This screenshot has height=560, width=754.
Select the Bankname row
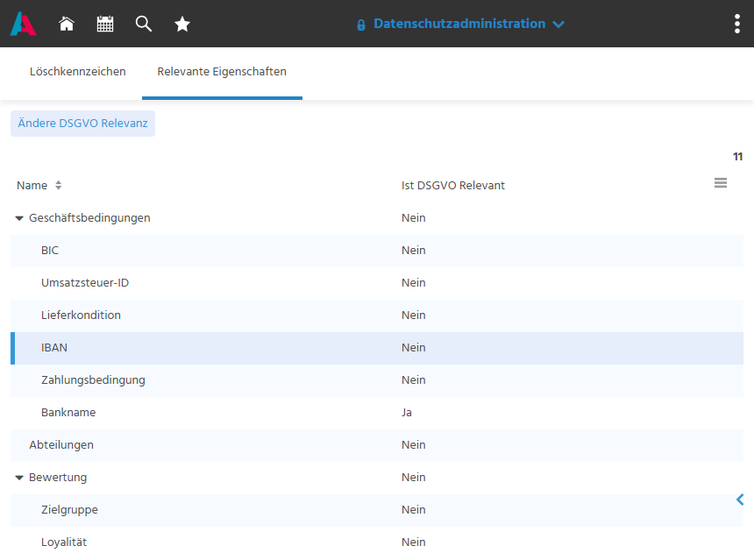pos(377,413)
